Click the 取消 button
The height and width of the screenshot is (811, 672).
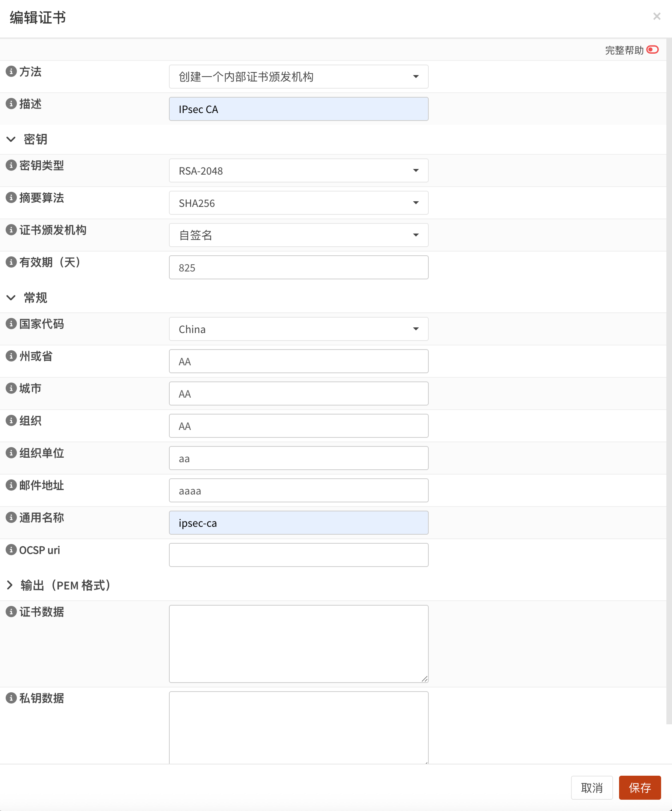point(591,787)
